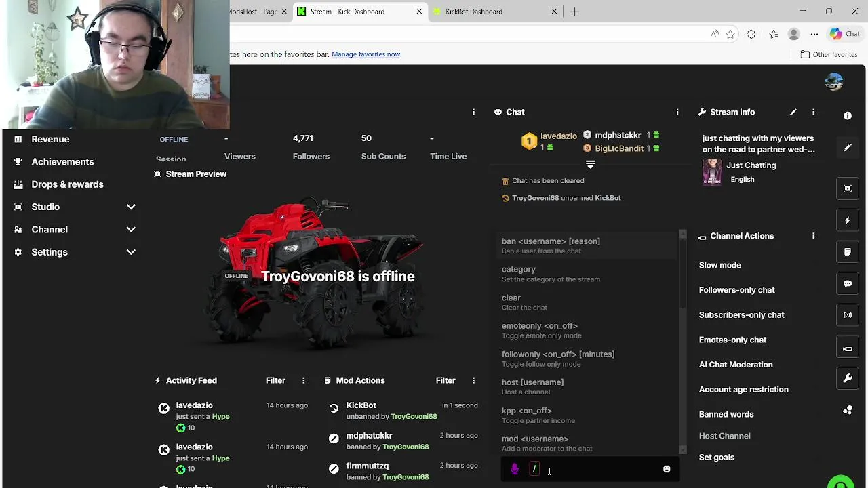The width and height of the screenshot is (868, 488).
Task: Switch to KickBot Dashboard browser tab
Action: pos(494,12)
